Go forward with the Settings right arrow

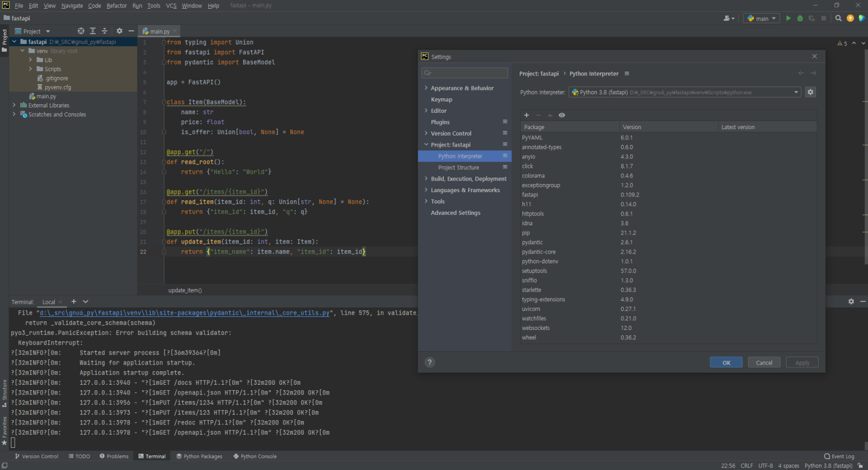(x=813, y=73)
